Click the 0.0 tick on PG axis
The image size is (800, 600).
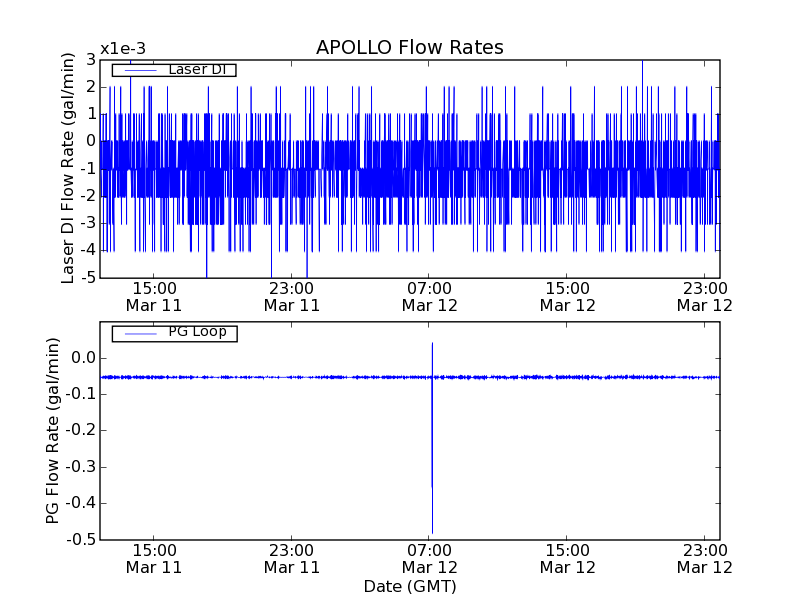click(84, 358)
